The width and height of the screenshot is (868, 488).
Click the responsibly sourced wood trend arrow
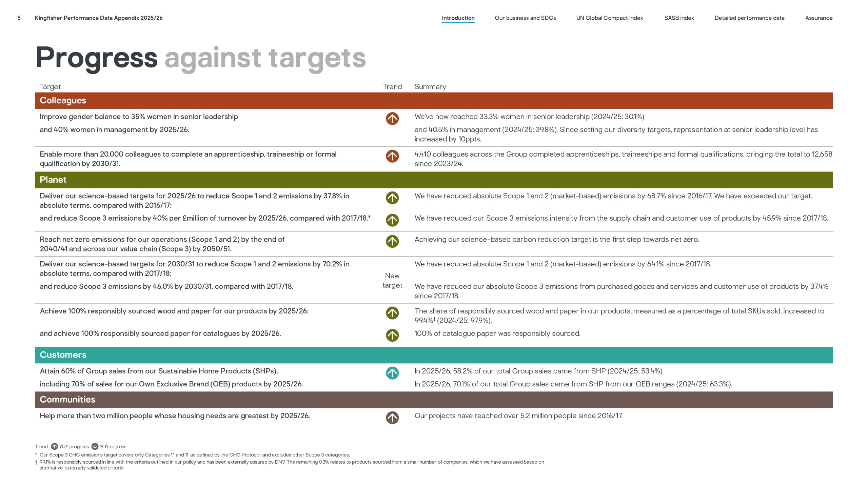(392, 313)
